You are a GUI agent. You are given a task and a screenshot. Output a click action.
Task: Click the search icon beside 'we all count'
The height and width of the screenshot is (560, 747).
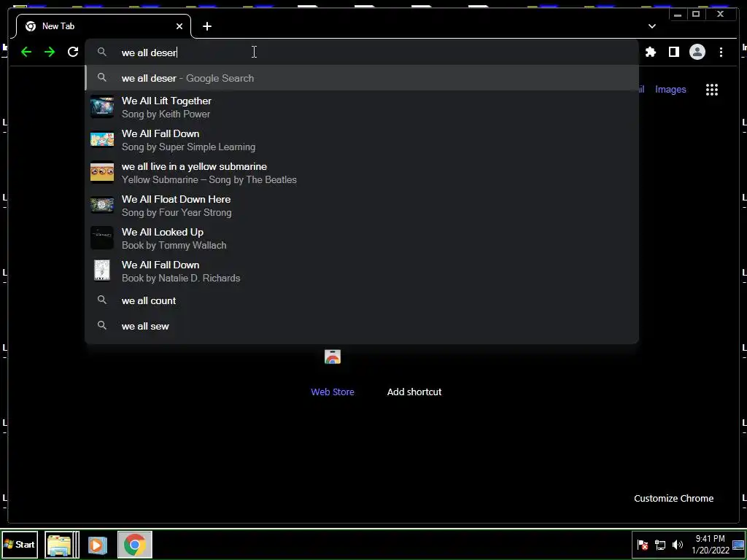pos(102,300)
